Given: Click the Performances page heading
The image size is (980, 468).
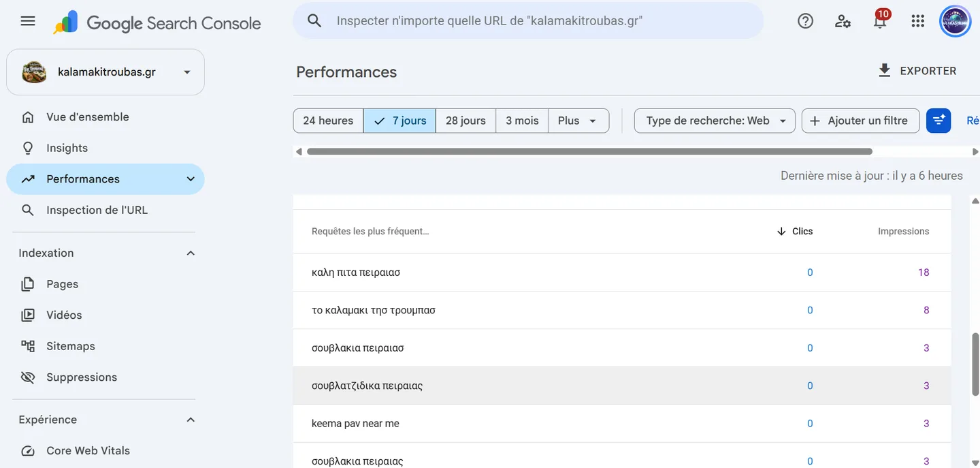Looking at the screenshot, I should (346, 72).
